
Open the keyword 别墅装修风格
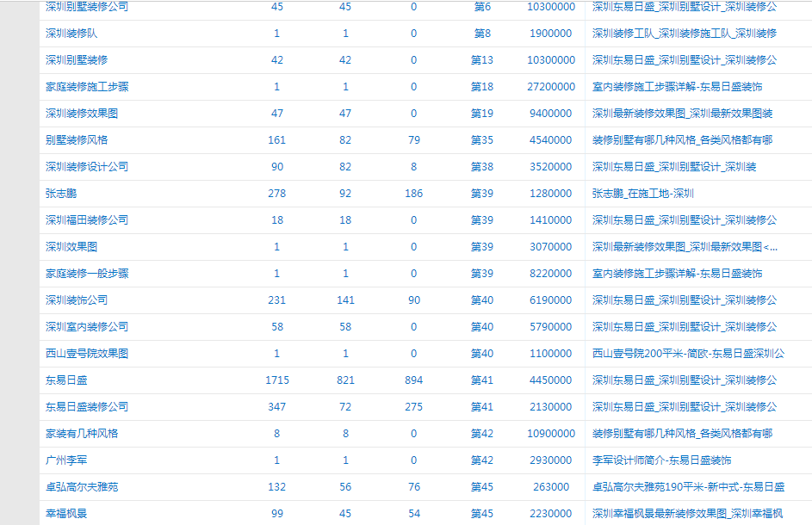click(x=77, y=140)
